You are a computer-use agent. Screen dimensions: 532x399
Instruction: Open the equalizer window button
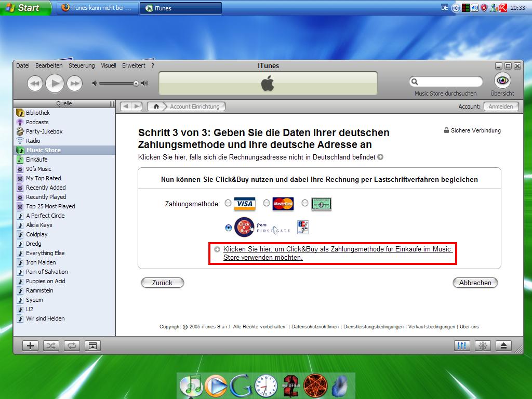462,345
